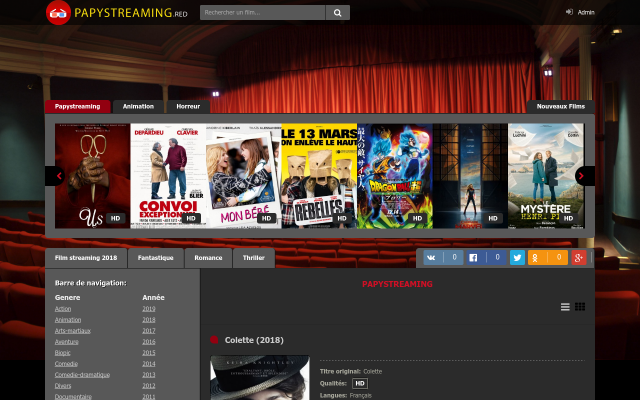
Task: Click the Admin login icon
Action: [x=569, y=12]
